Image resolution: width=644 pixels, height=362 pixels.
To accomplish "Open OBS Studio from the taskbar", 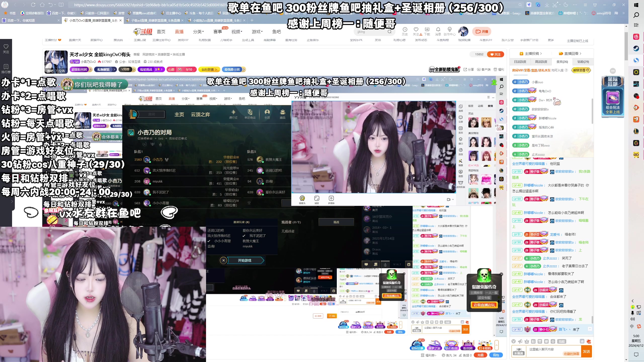I will click(x=636, y=96).
